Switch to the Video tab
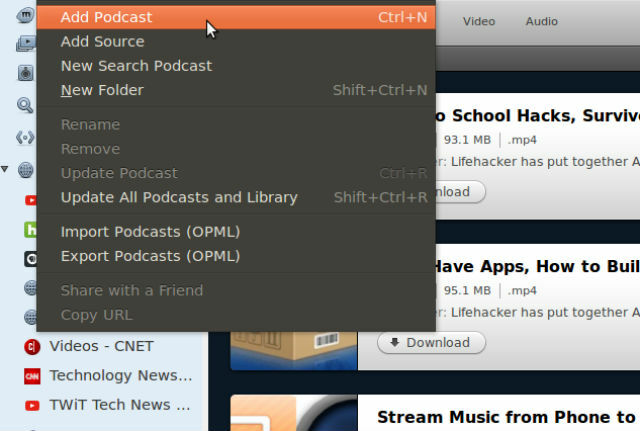The height and width of the screenshot is (431, 640). (479, 21)
